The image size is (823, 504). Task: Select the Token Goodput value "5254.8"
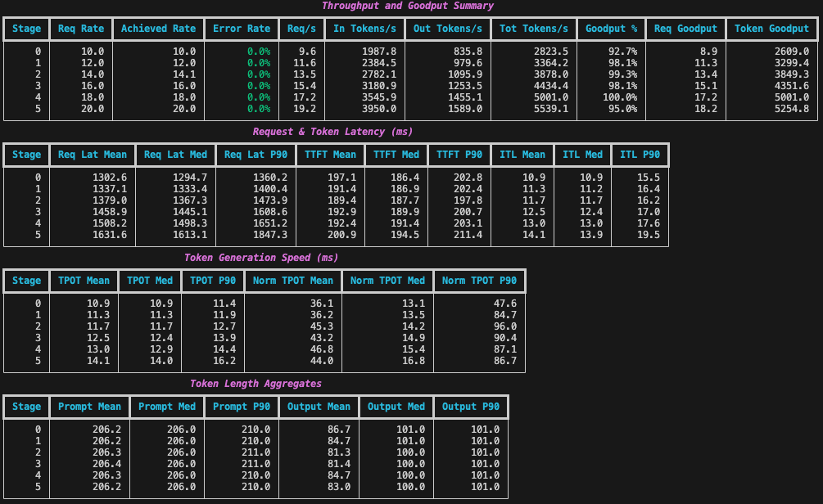tap(792, 109)
